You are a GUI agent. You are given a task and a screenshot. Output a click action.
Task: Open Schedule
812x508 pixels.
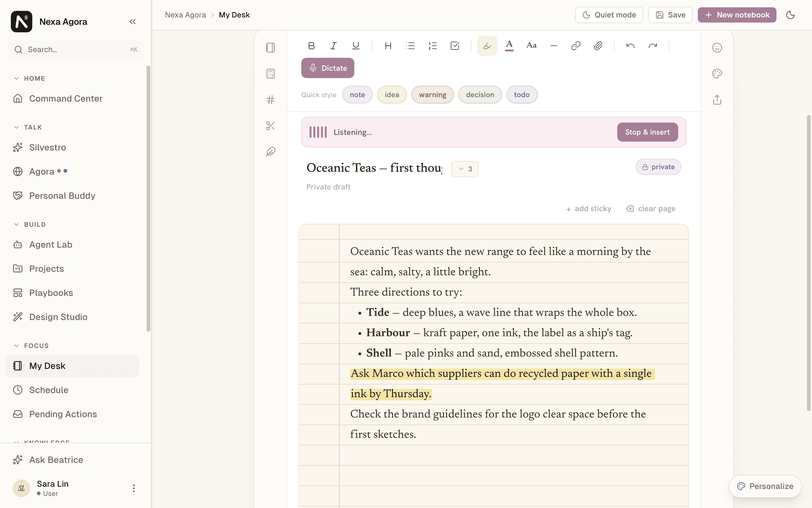click(72, 390)
